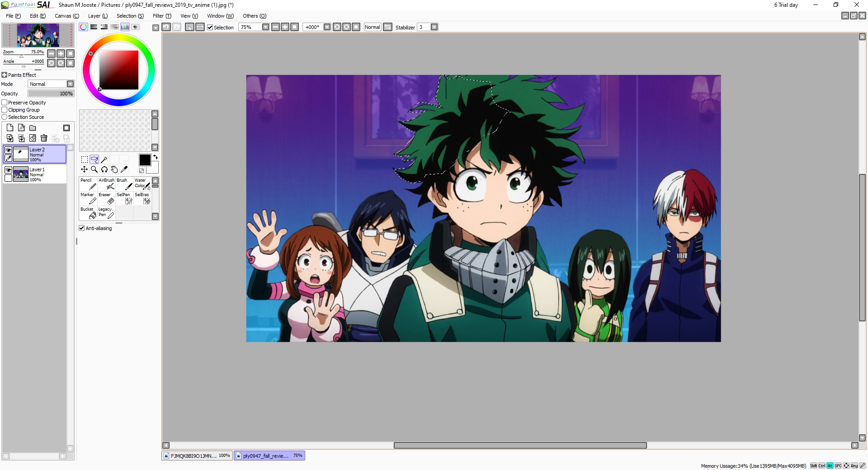Click the Normal view mode button
The image size is (868, 470).
[x=372, y=27]
